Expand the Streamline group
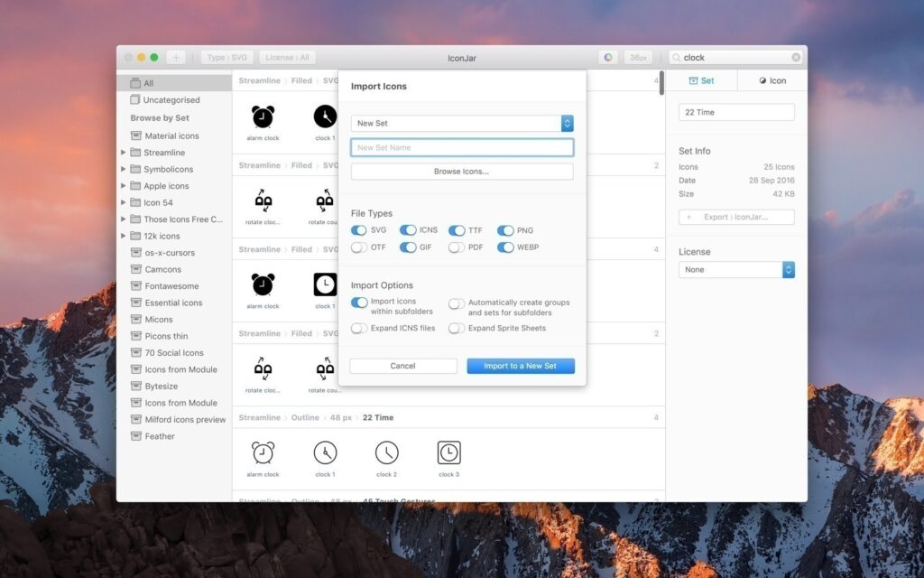This screenshot has height=578, width=924. 123,152
